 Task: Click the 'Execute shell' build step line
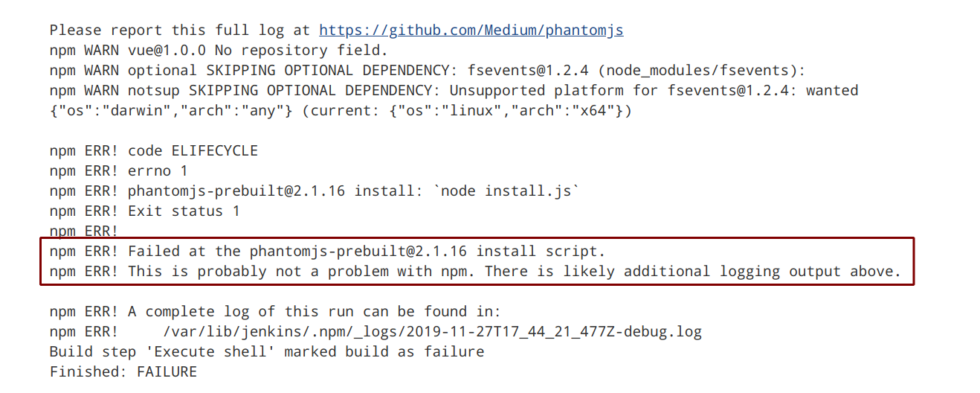pyautogui.click(x=266, y=352)
